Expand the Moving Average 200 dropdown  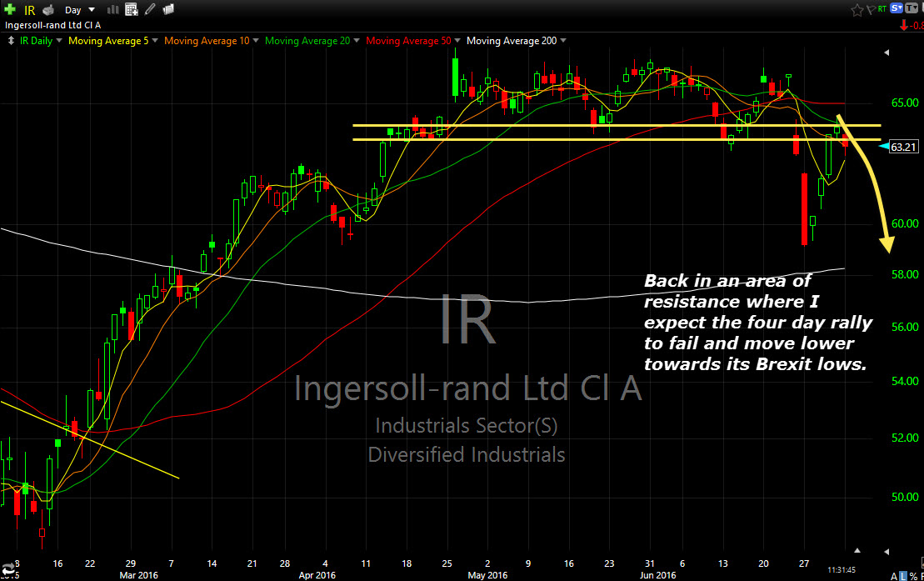click(563, 41)
